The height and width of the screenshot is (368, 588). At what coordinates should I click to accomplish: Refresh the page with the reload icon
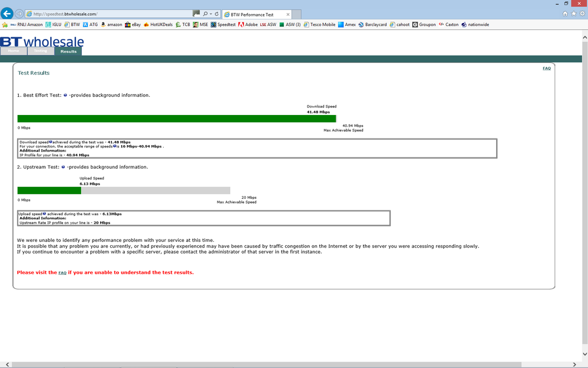point(217,14)
